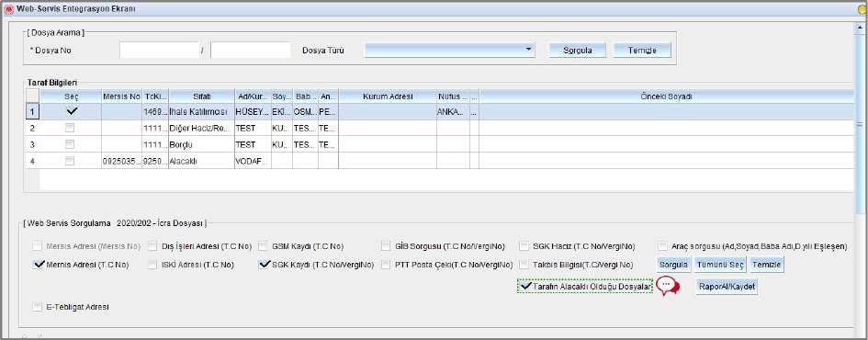Screen dimensions: 868x340
Task: Enable GSM Kaydı (T.C No) checkbox
Action: 264,246
